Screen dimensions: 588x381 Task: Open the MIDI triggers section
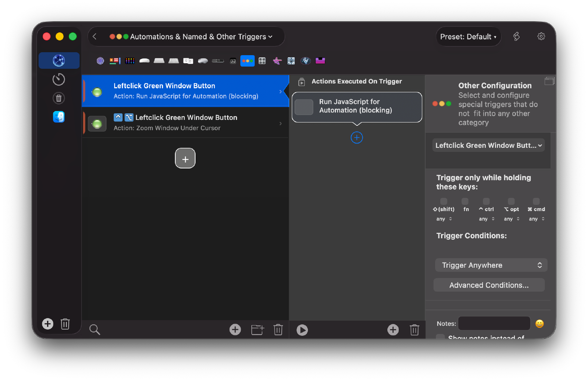(262, 61)
